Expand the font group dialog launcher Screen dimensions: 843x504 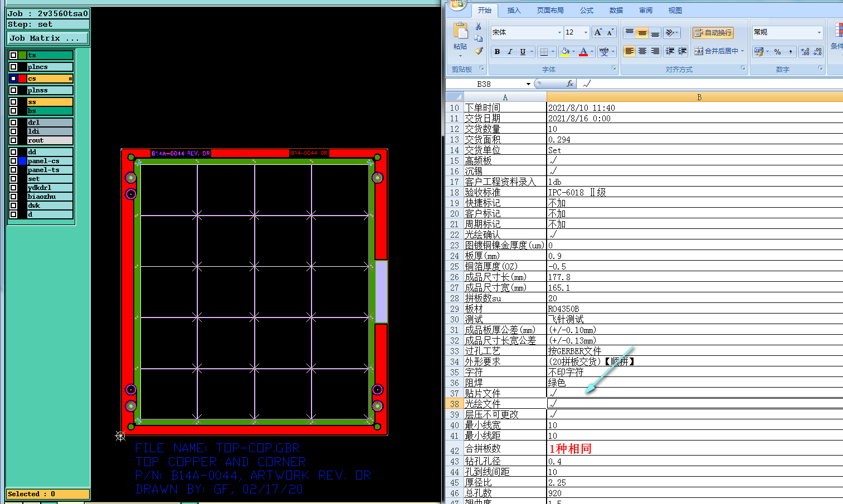pos(614,68)
